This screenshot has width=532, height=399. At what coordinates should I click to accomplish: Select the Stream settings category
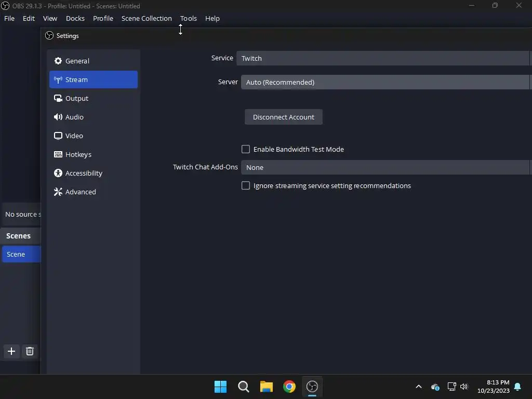click(x=94, y=79)
